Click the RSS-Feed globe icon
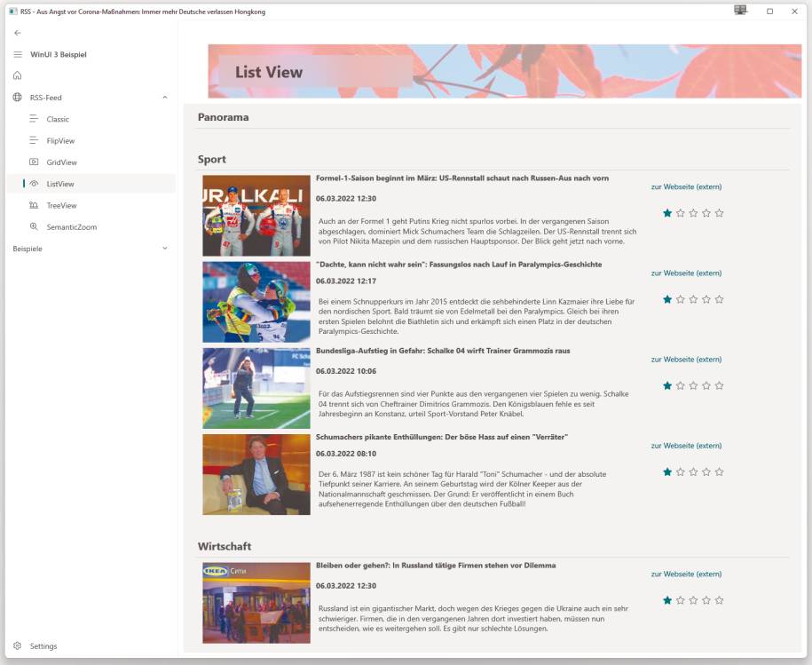This screenshot has height=665, width=812. point(18,98)
